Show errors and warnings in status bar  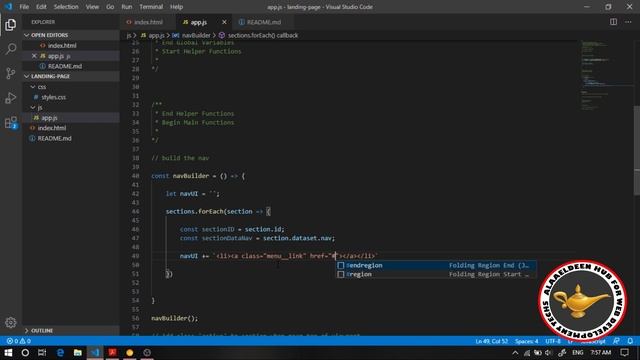19,341
